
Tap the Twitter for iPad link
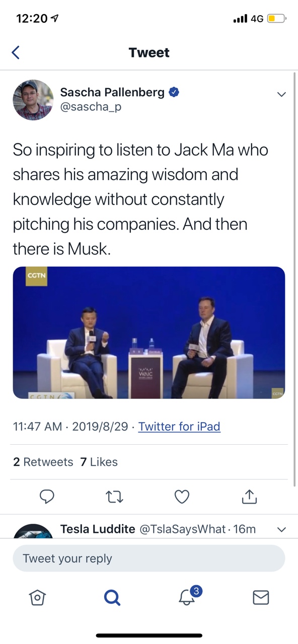coord(179,427)
